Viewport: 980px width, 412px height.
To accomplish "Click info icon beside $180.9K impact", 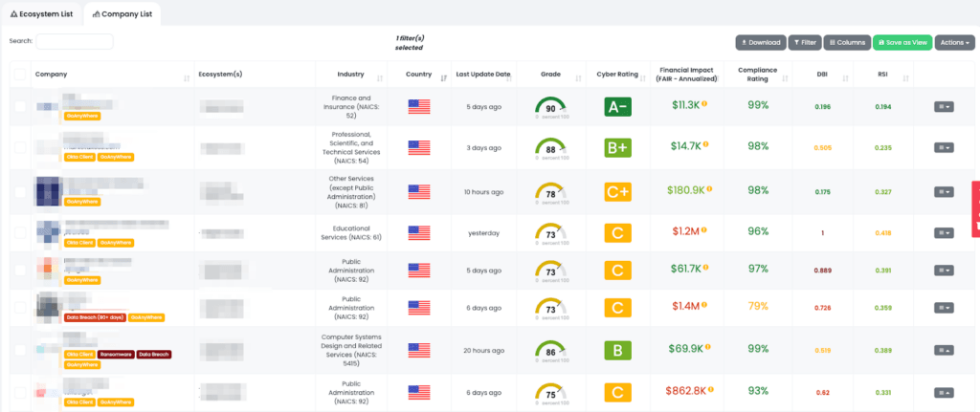I will pos(709,188).
